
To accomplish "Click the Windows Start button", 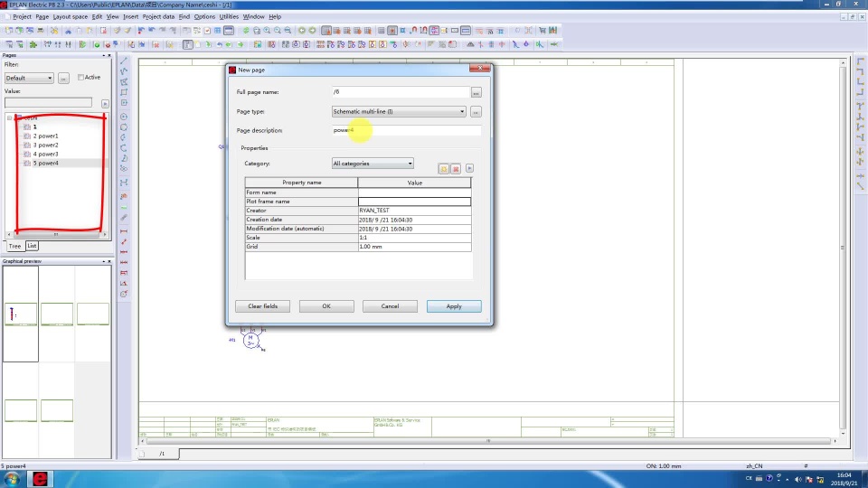I will pos(11,479).
